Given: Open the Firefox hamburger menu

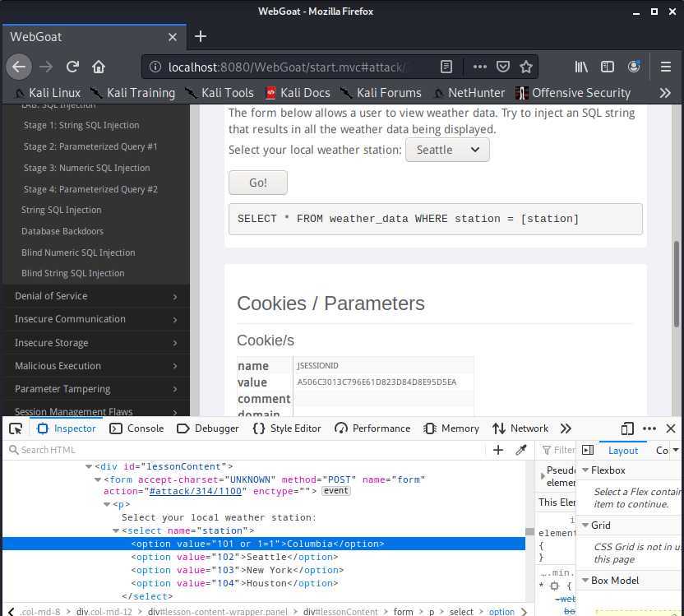Looking at the screenshot, I should coord(666,67).
